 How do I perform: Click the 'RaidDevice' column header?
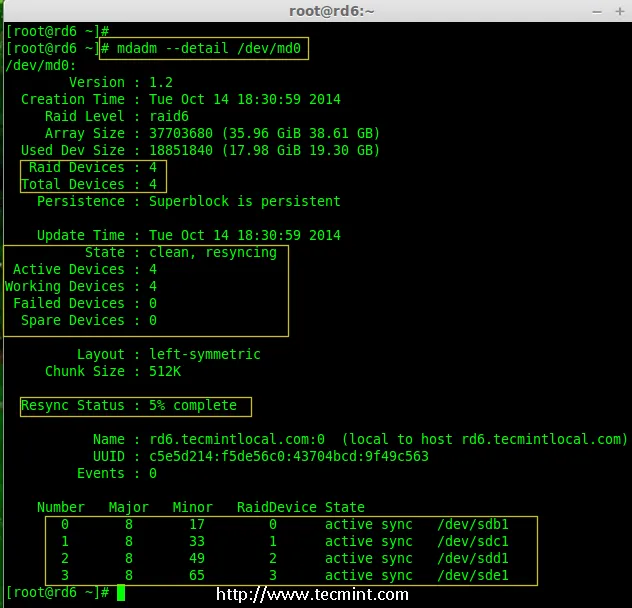coord(276,507)
